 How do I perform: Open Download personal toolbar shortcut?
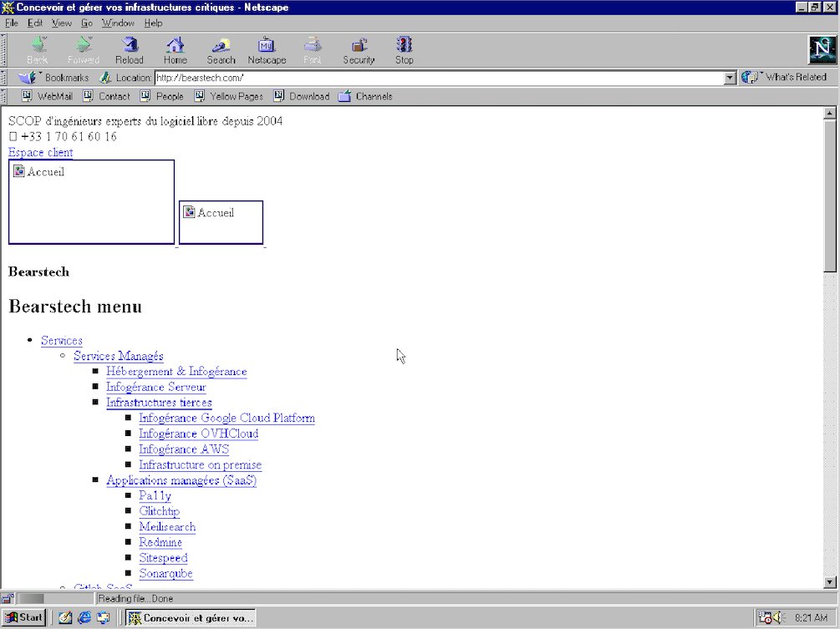point(302,96)
